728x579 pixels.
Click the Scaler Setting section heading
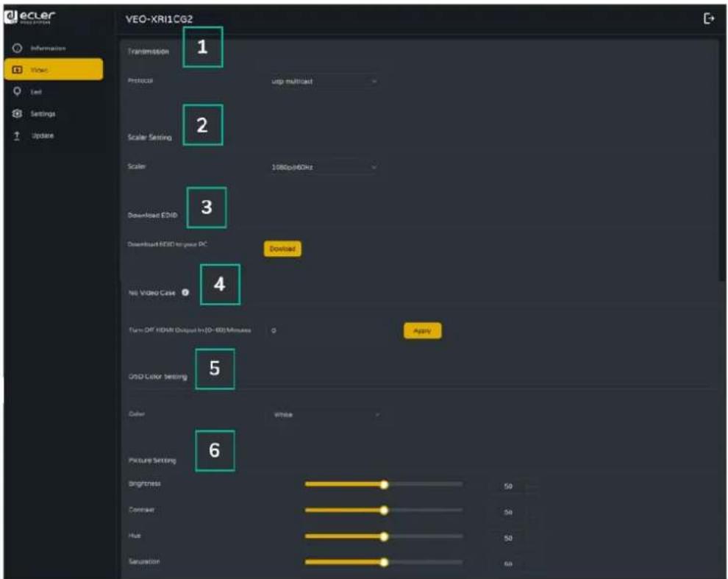[149, 137]
